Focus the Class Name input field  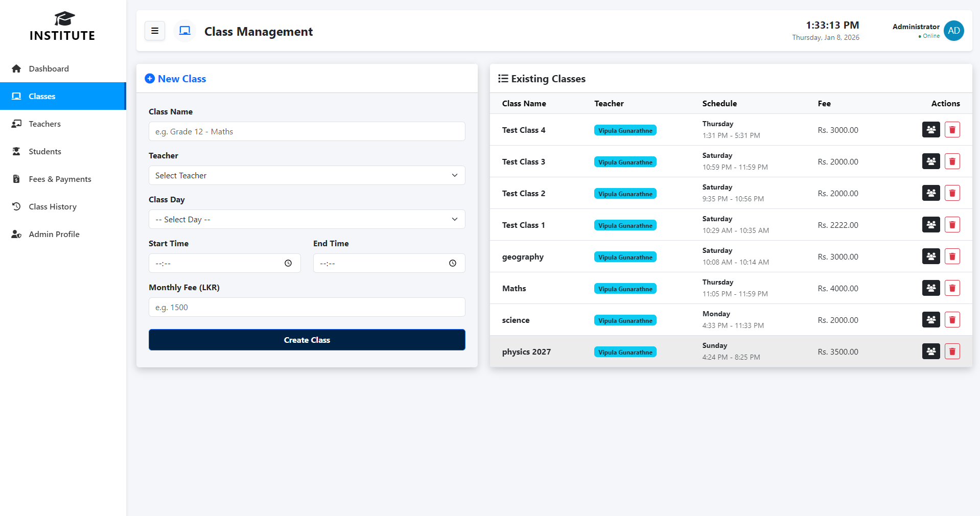click(307, 131)
